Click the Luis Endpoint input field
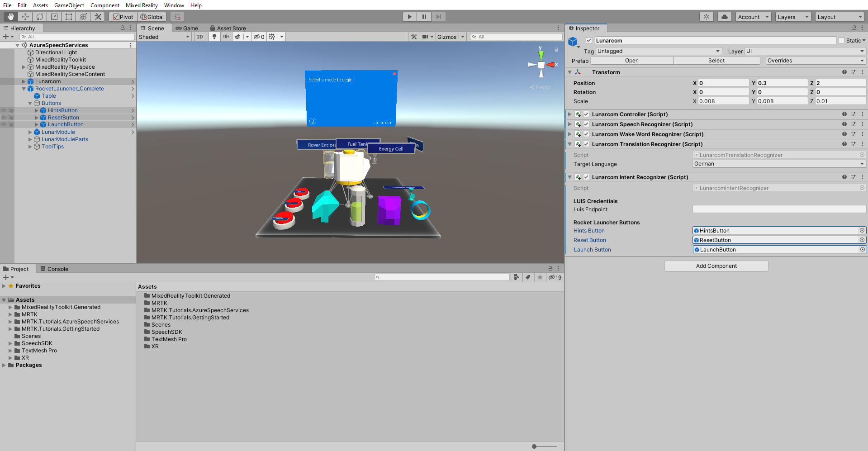 coord(779,209)
